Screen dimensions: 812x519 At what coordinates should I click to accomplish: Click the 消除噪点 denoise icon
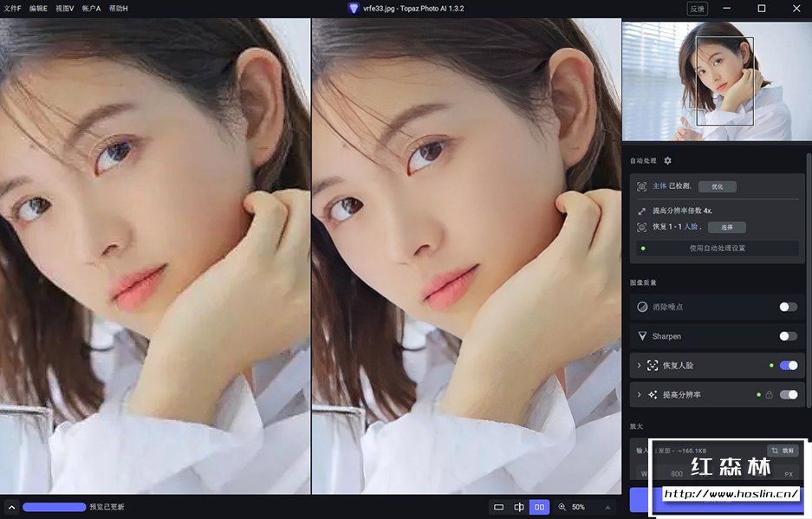tap(642, 307)
